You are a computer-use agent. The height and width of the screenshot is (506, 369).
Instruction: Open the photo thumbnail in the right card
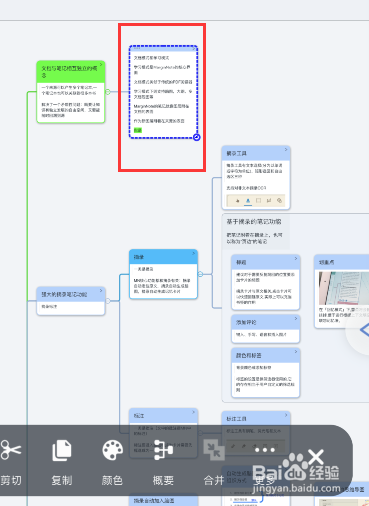344,288
